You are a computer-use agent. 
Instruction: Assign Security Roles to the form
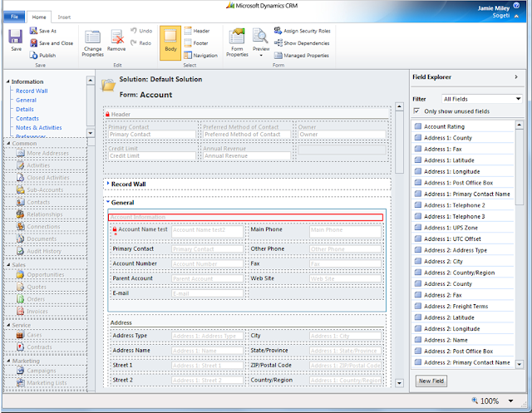point(303,31)
